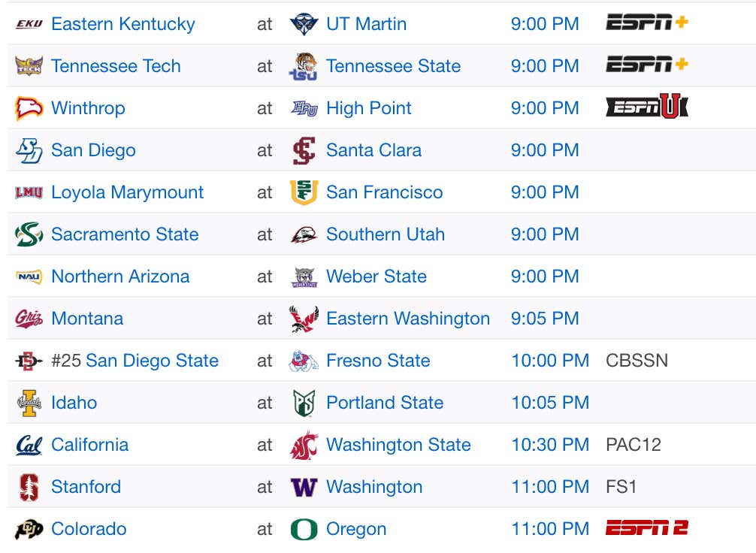Click the Winthrop eagle logo
The image size is (756, 553).
coord(29,108)
